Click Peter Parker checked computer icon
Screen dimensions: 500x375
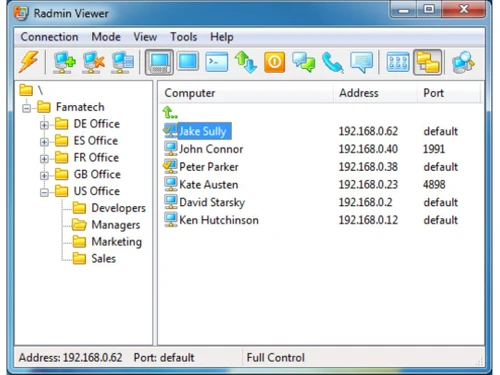pos(170,167)
